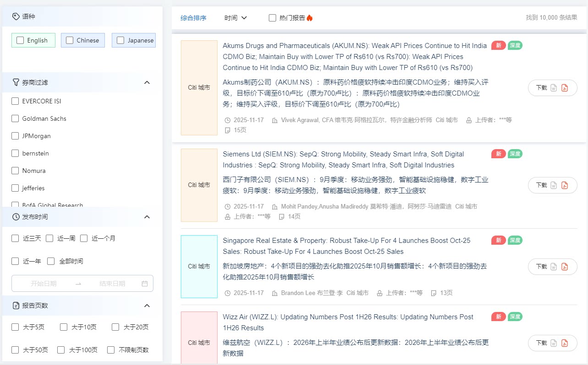Click 下载 for Singapore Real Estate report
588x365 pixels.
541,267
